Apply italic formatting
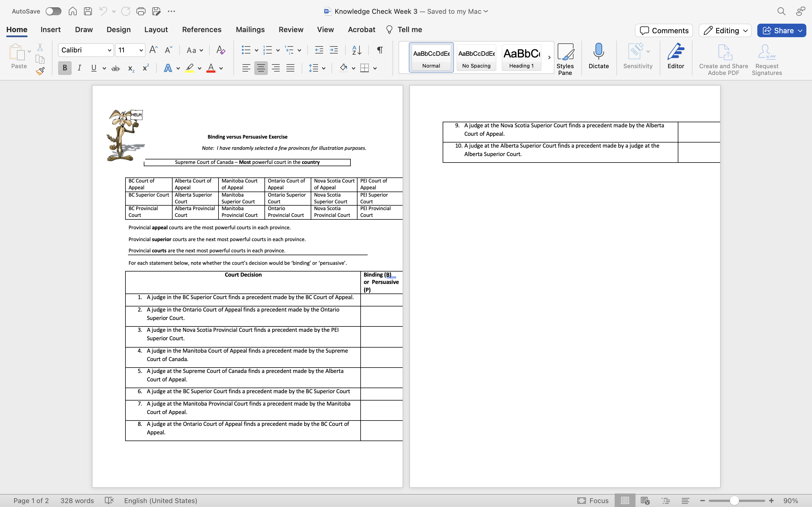Image resolution: width=812 pixels, height=507 pixels. (79, 68)
